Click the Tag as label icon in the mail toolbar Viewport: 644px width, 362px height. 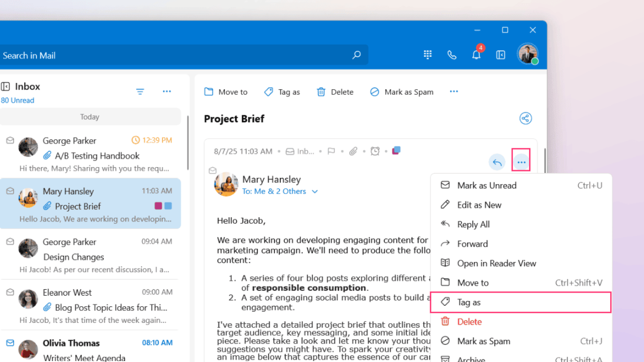point(269,92)
